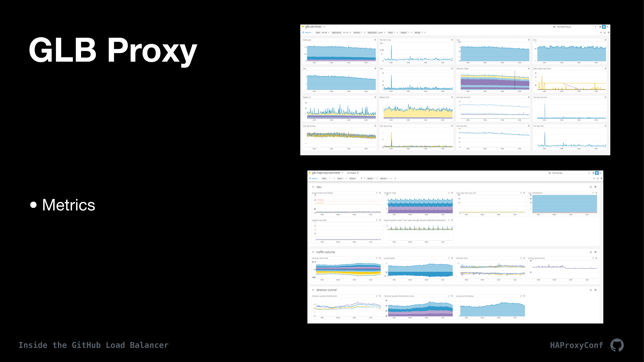Click share icon of cpu group
Image resolution: width=644 pixels, height=362 pixels.
click(591, 187)
